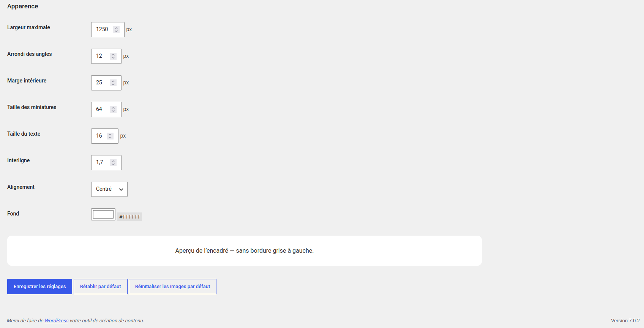Viewport: 644px width, 328px height.
Task: Open the Fond color picker swatch
Action: point(103,214)
